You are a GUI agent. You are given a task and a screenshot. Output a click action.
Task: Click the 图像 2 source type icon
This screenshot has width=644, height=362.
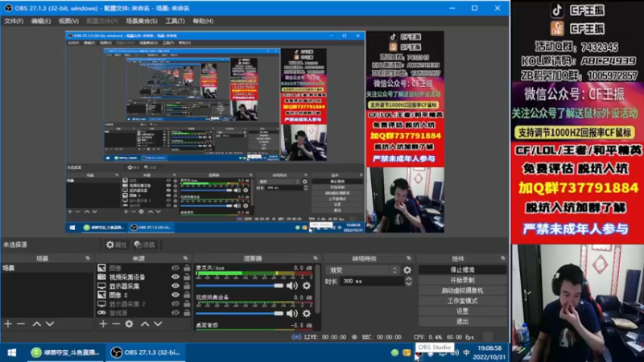(x=101, y=294)
